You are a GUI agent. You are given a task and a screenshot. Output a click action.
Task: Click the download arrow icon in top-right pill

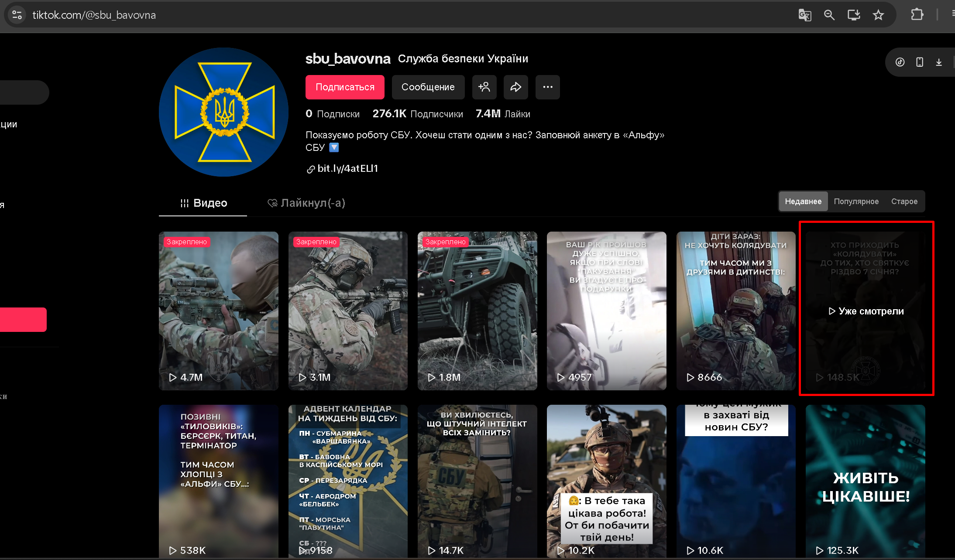point(938,62)
